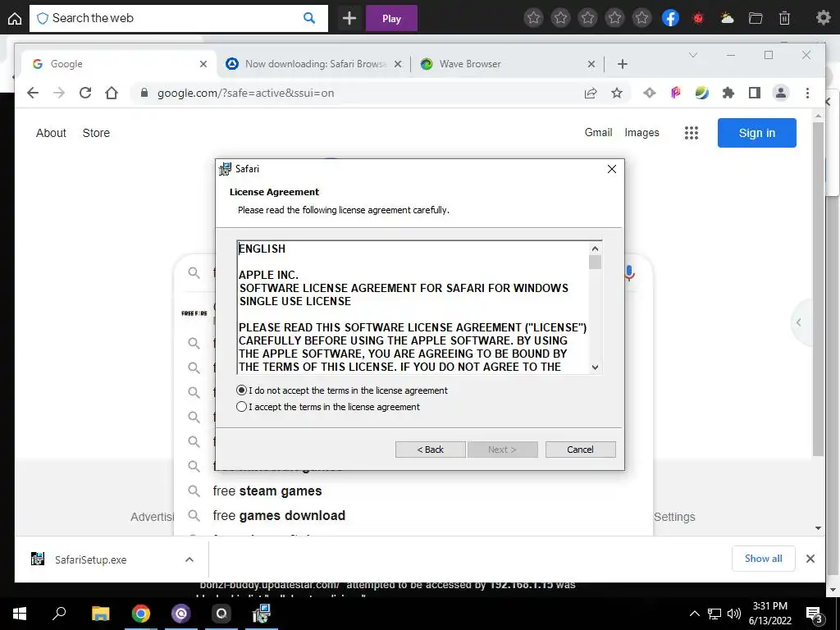Click the purple Play button
This screenshot has width=840, height=630.
tap(391, 19)
